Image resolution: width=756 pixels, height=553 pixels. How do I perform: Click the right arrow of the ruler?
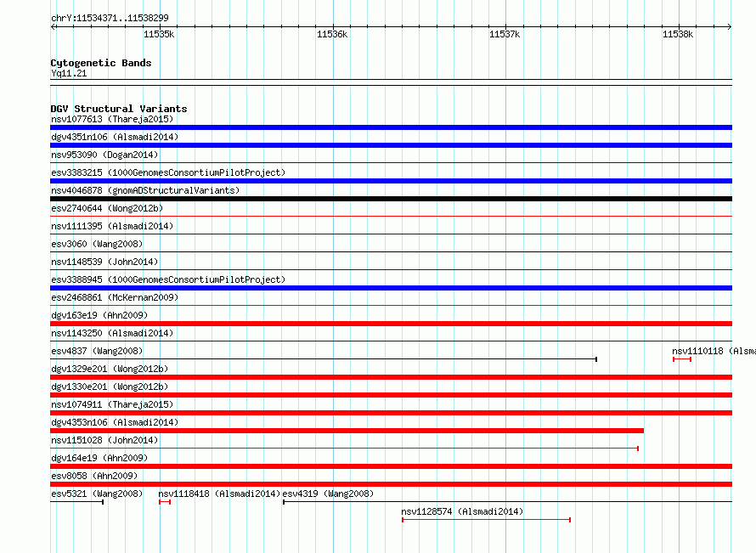coord(729,26)
